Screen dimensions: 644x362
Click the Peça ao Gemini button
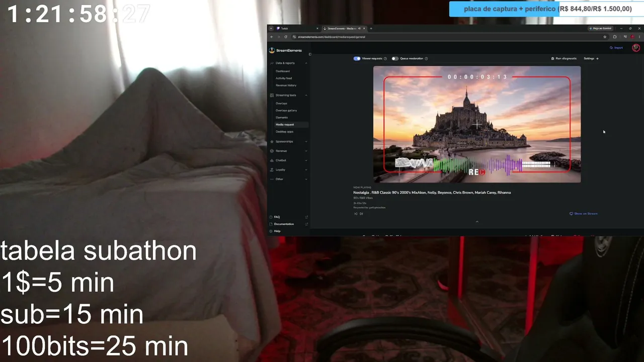coord(600,28)
